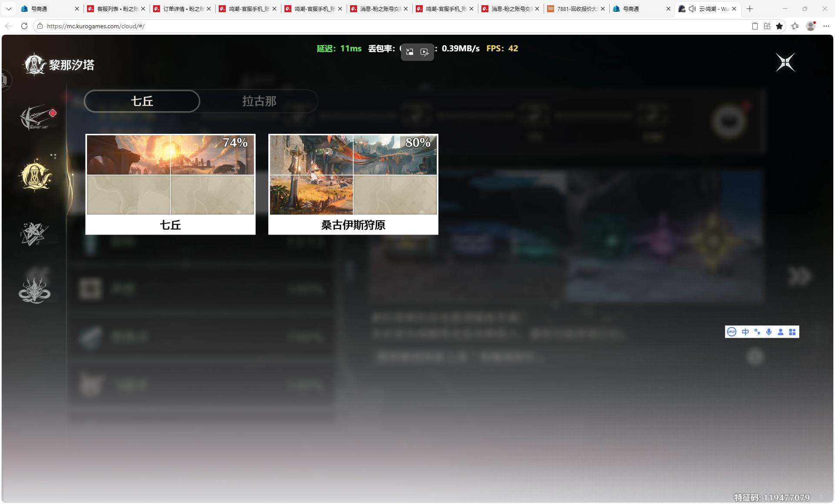835x504 pixels.
Task: Click the screen-record icon on the floating overlay
Action: coord(424,52)
